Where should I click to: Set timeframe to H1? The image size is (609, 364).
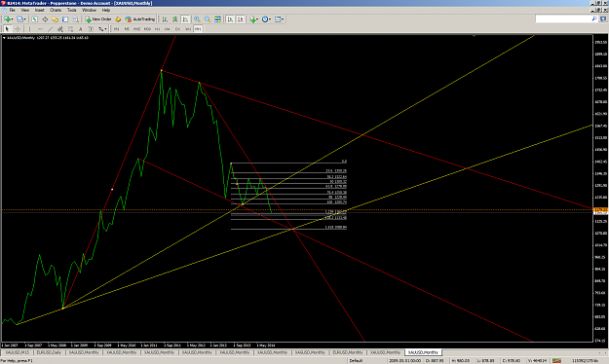tap(157, 29)
